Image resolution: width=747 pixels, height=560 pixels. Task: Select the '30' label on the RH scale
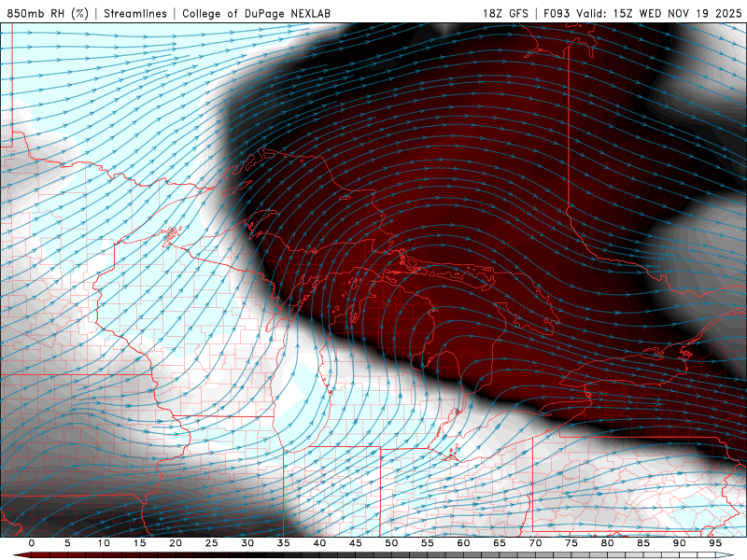pos(247,543)
